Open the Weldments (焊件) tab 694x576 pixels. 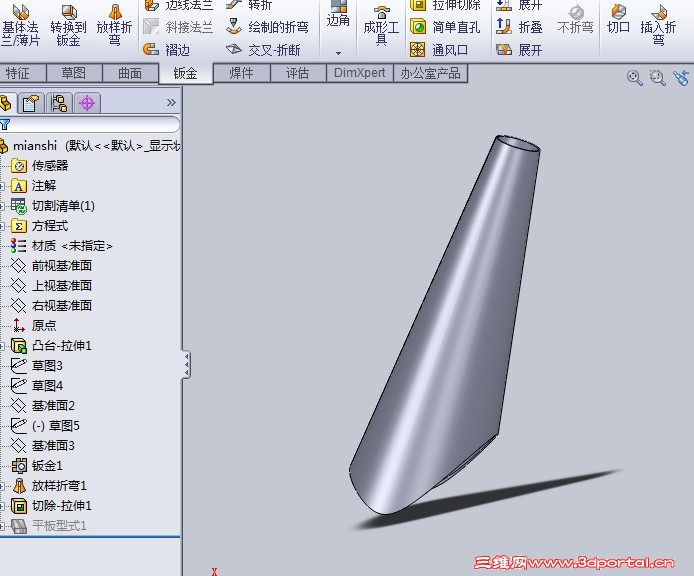point(242,73)
